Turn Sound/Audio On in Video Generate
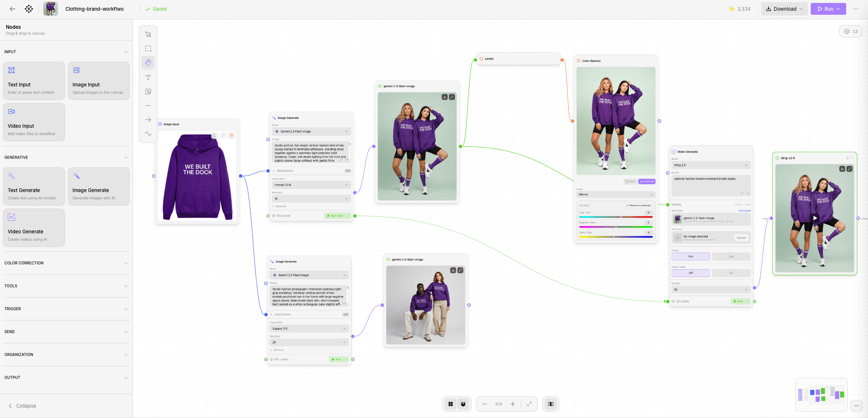 pos(731,273)
